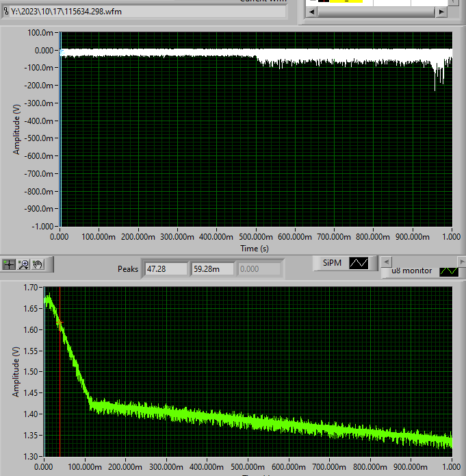Image resolution: width=466 pixels, height=476 pixels.
Task: Click the upper graph 500.000m time tick
Action: click(x=256, y=237)
